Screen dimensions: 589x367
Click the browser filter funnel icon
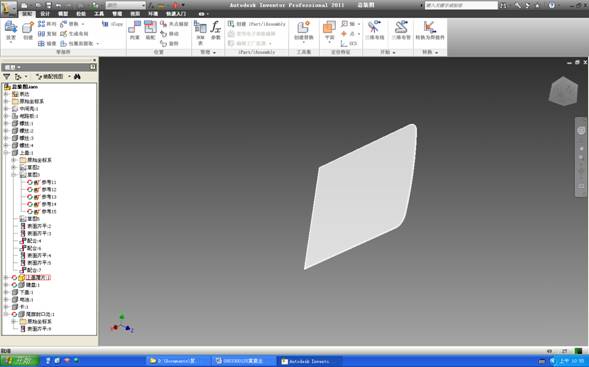pyautogui.click(x=6, y=77)
